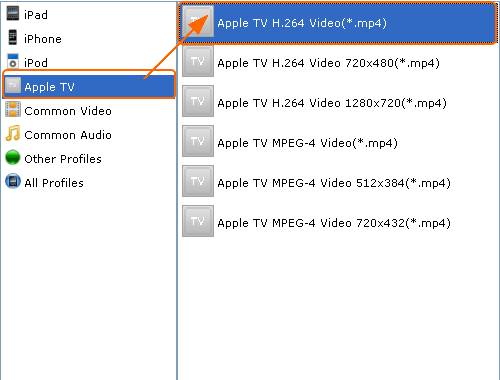Select Apple TV H.264 Video(*.mp4) profile
This screenshot has width=500, height=380.
point(337,23)
